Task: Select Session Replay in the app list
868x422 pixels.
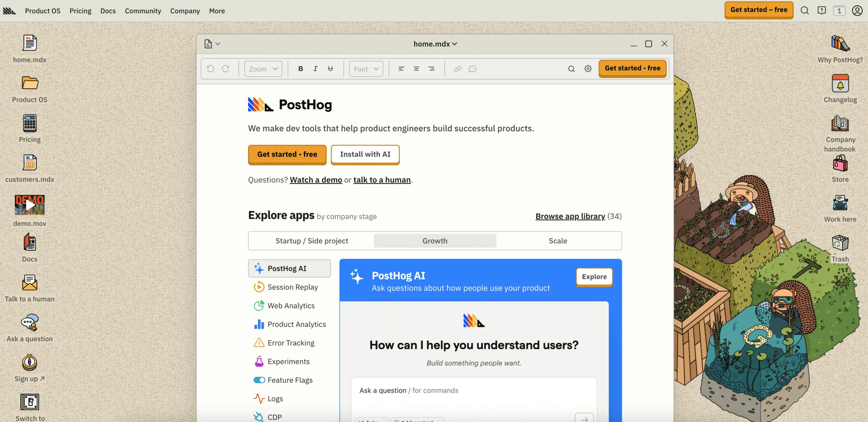Action: [289, 287]
